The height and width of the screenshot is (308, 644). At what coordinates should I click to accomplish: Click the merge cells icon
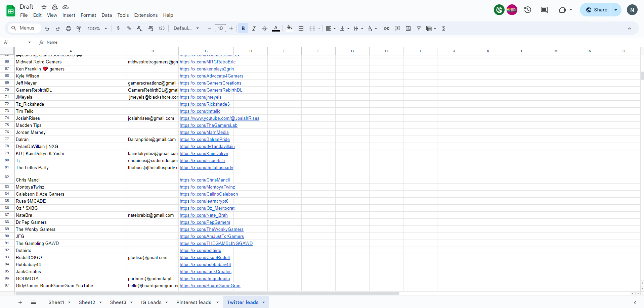tap(312, 29)
